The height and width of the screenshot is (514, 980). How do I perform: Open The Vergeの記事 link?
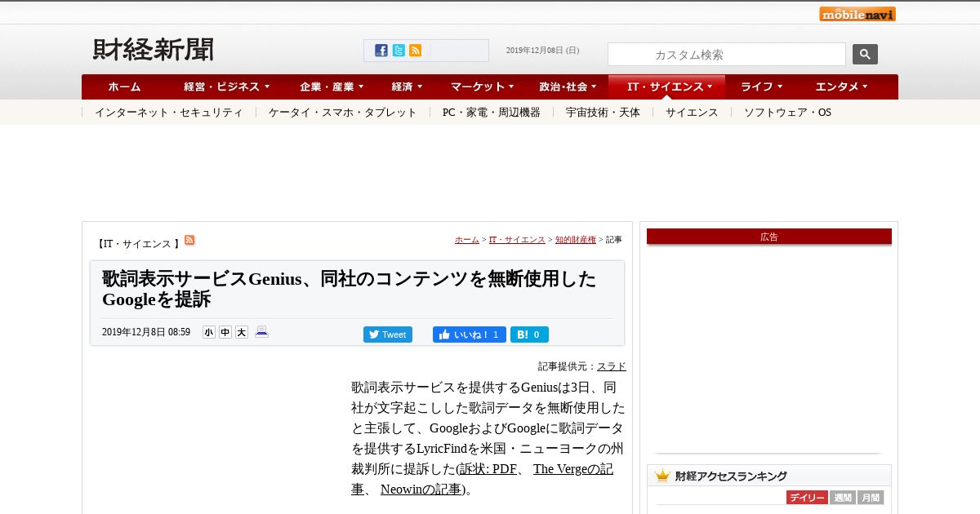(x=573, y=469)
